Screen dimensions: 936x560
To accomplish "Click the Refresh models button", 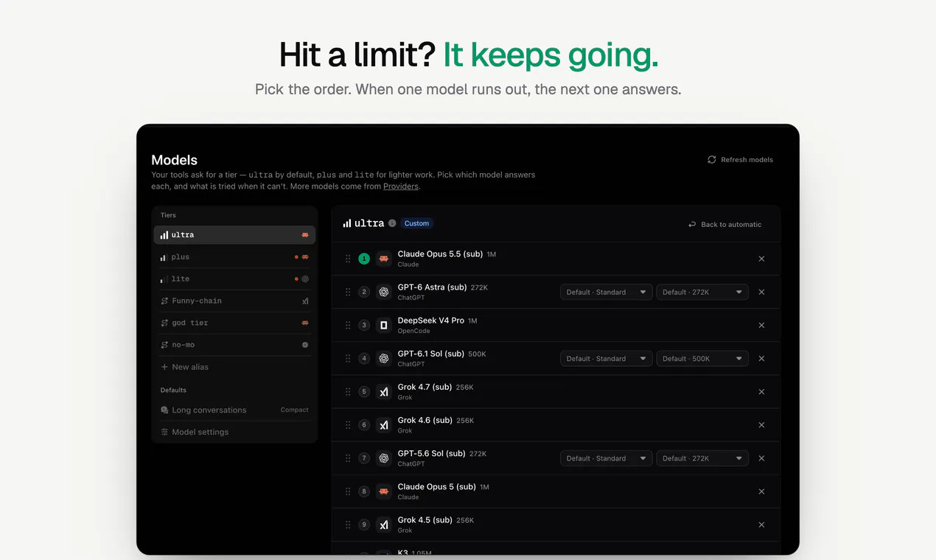I will 740,160.
